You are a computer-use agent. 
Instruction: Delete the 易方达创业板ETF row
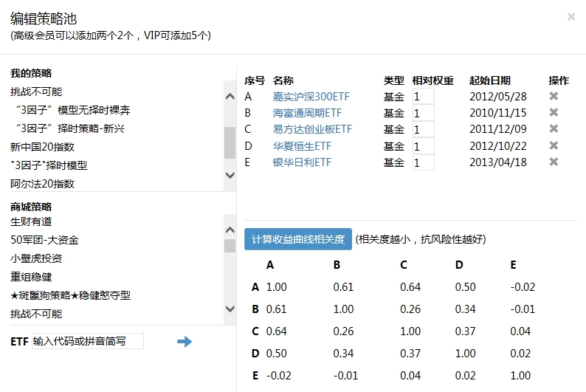[x=554, y=129]
